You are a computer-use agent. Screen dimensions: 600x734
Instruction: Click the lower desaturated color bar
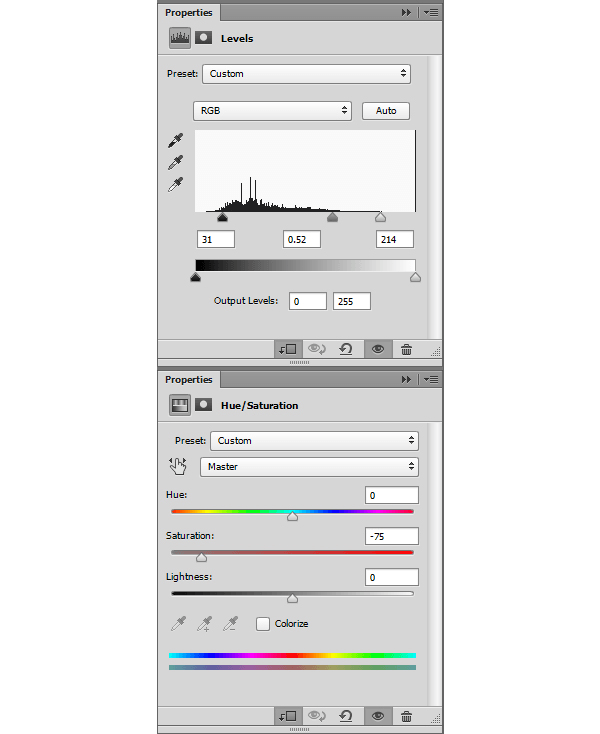click(x=293, y=668)
